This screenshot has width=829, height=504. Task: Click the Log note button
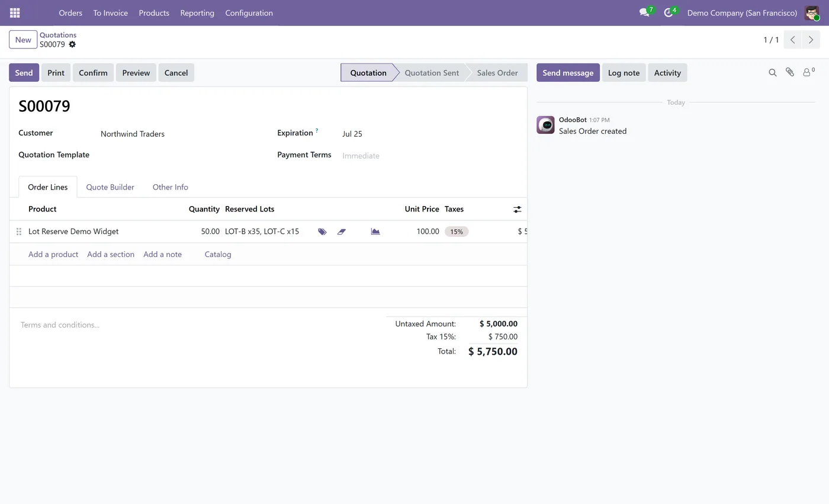pyautogui.click(x=624, y=72)
